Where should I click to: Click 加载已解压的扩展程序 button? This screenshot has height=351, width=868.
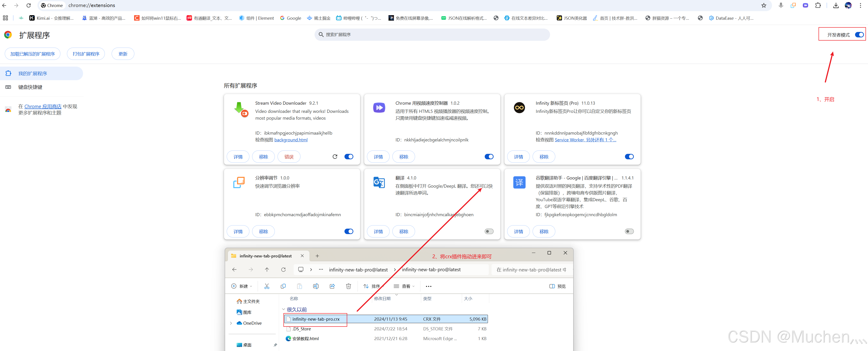point(32,54)
